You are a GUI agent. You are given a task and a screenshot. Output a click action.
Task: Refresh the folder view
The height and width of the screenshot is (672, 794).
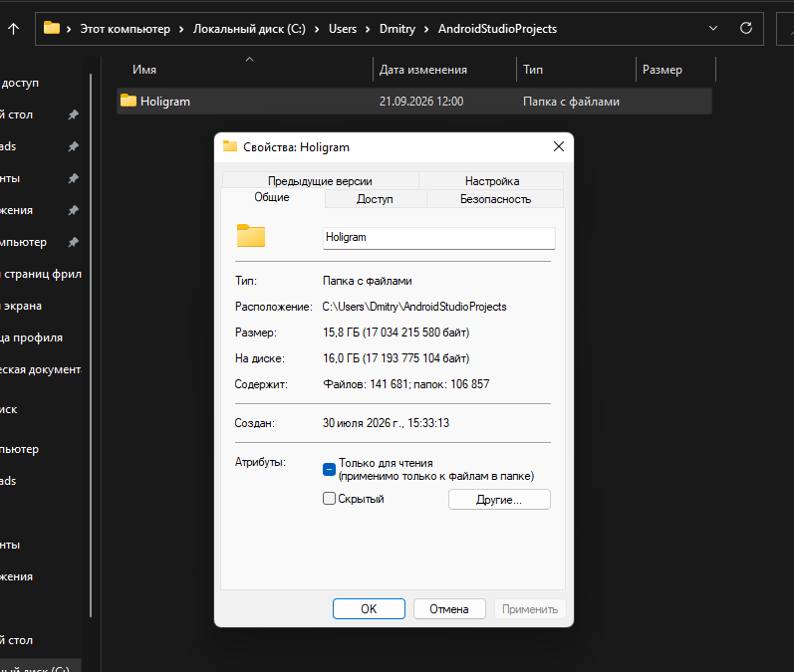(x=746, y=28)
